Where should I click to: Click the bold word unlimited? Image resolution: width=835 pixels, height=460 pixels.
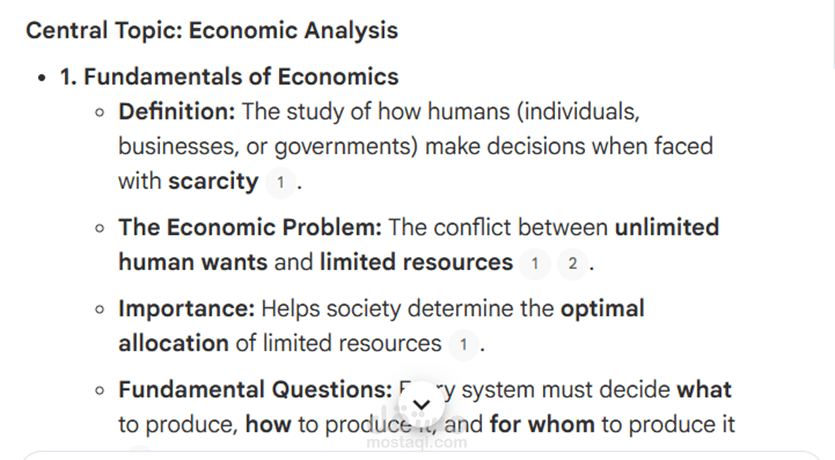[667, 227]
